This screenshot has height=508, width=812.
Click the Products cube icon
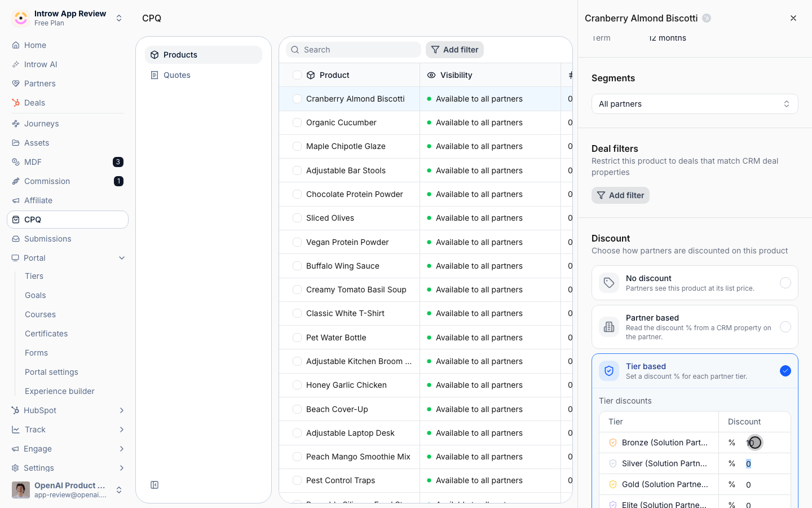coord(155,55)
